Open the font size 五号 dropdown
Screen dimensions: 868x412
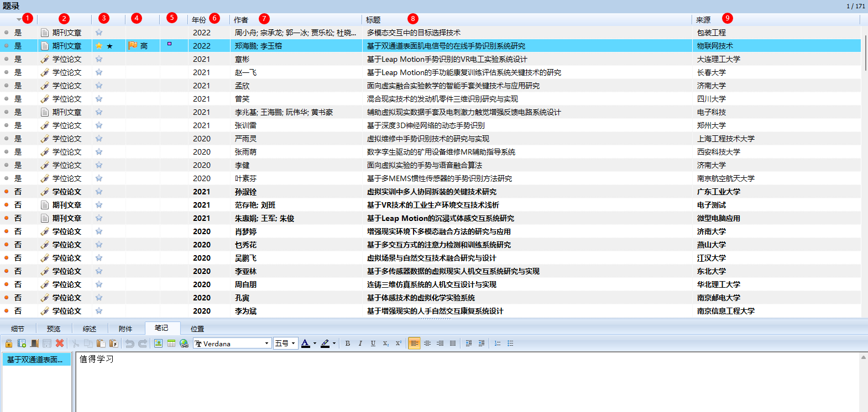pyautogui.click(x=293, y=344)
